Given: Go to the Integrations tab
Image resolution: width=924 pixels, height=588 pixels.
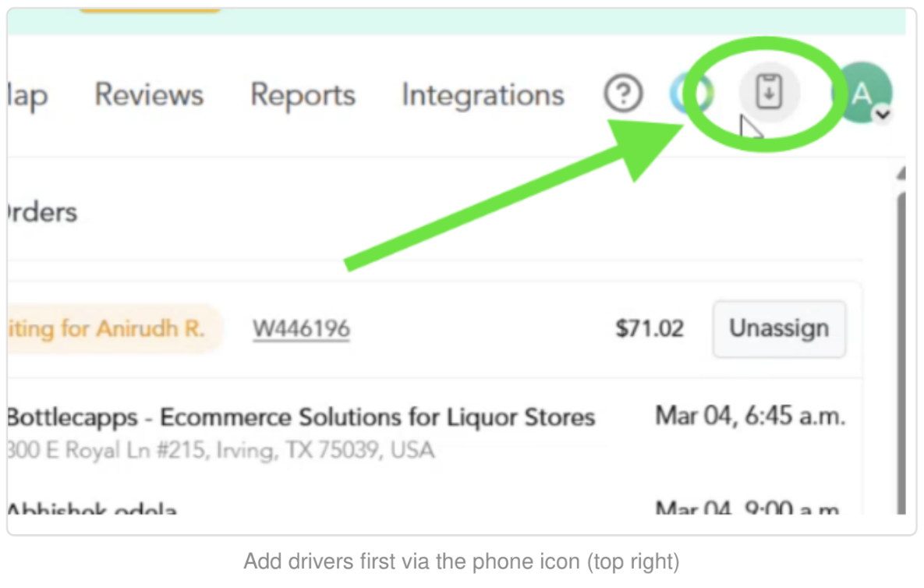Looking at the screenshot, I should (483, 95).
